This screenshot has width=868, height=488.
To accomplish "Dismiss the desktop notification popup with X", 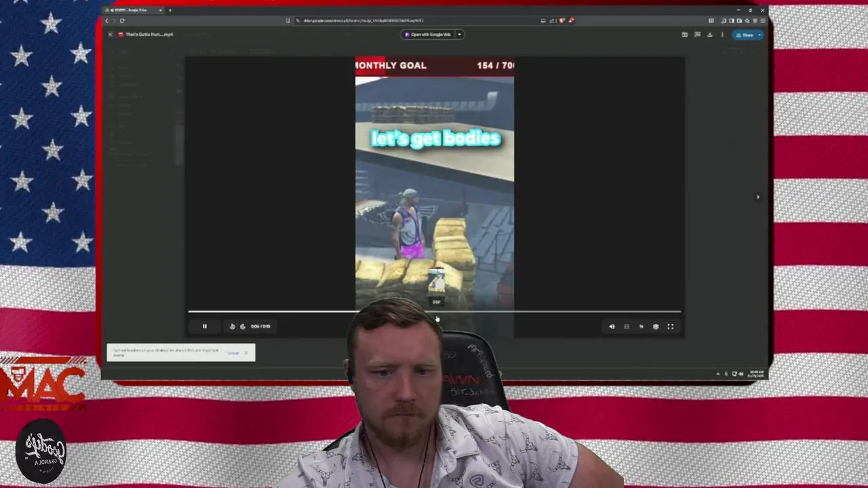I will click(x=246, y=352).
